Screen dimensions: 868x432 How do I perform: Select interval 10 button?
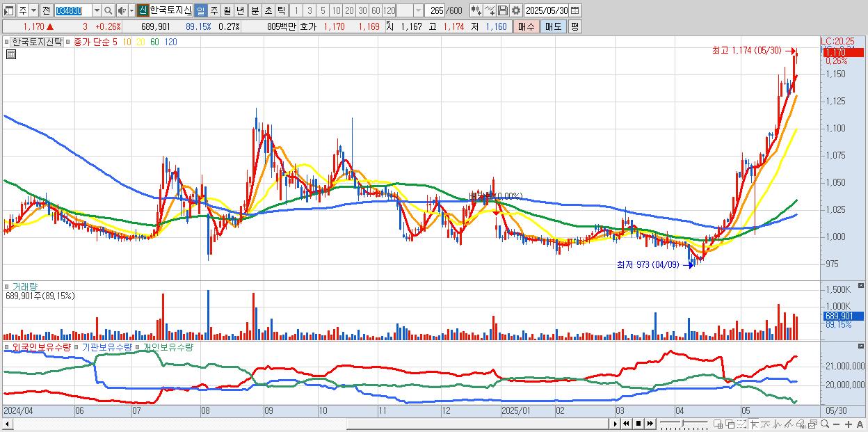tap(336, 10)
